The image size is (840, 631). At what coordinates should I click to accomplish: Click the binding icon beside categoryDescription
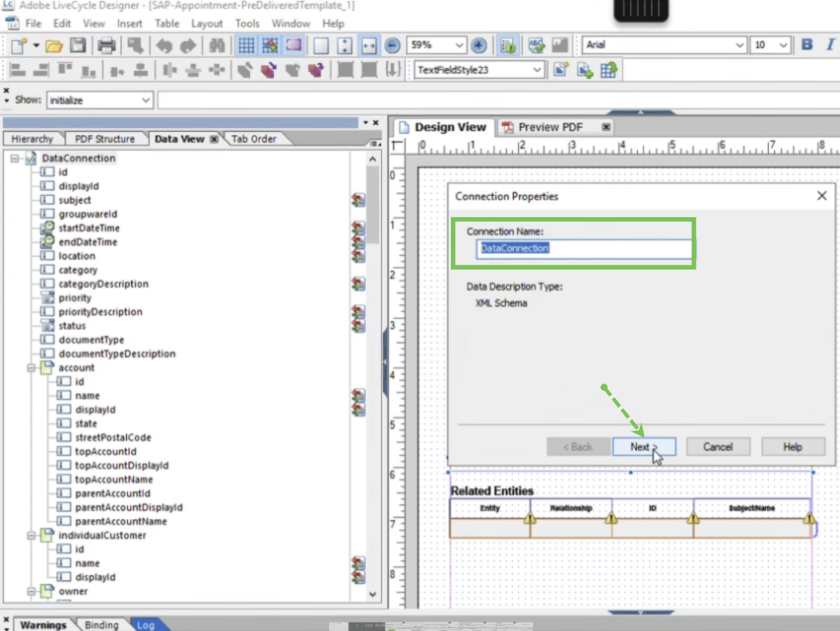pyautogui.click(x=358, y=284)
